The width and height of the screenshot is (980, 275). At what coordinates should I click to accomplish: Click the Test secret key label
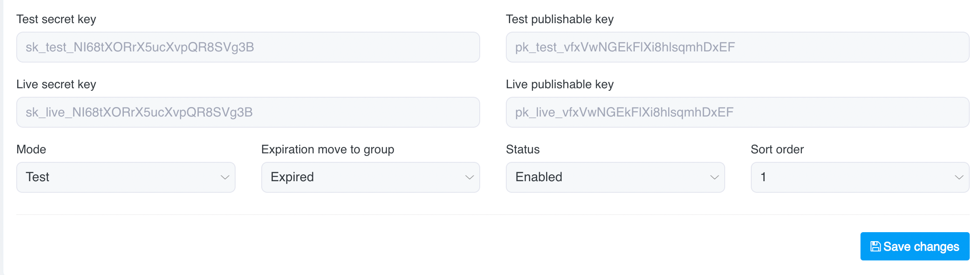(x=56, y=19)
